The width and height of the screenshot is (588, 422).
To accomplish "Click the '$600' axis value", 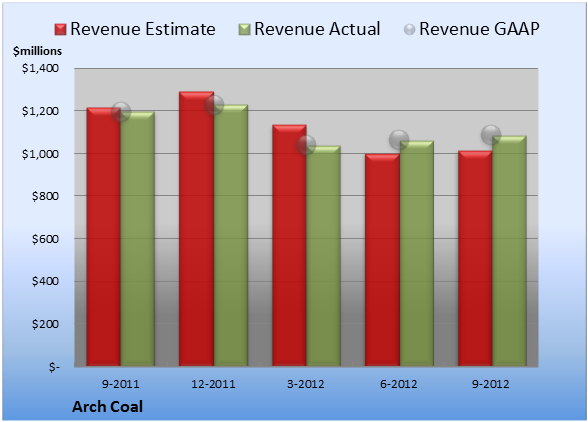I will 45,239.
